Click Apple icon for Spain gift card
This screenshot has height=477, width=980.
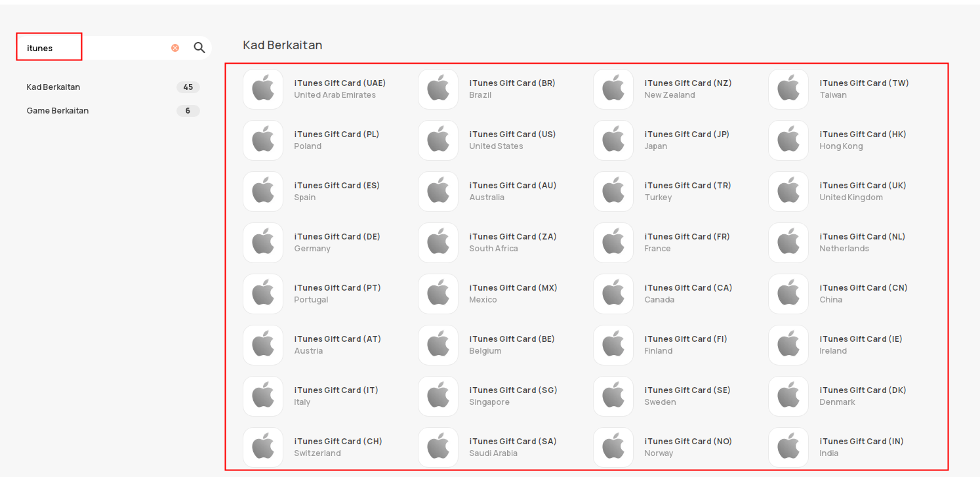click(x=263, y=192)
